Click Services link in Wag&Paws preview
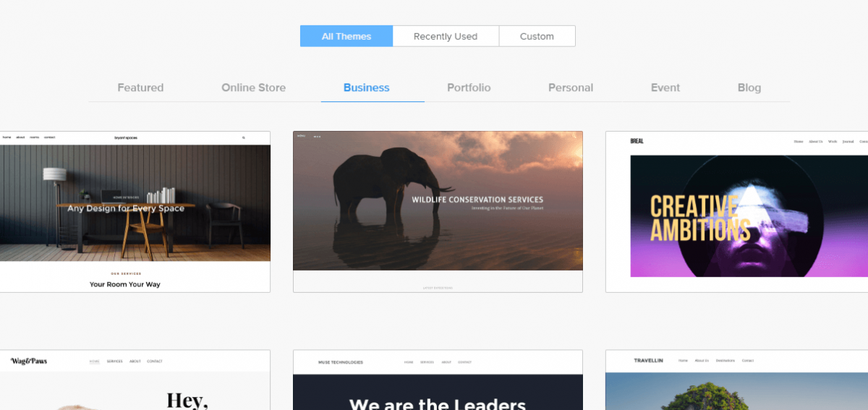Screen dimensions: 868x410 (114, 361)
